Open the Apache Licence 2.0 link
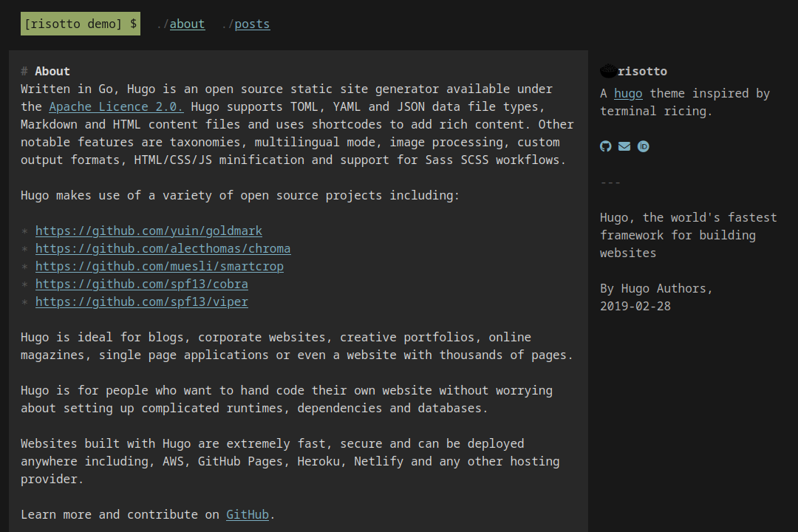The image size is (798, 532). click(x=116, y=106)
